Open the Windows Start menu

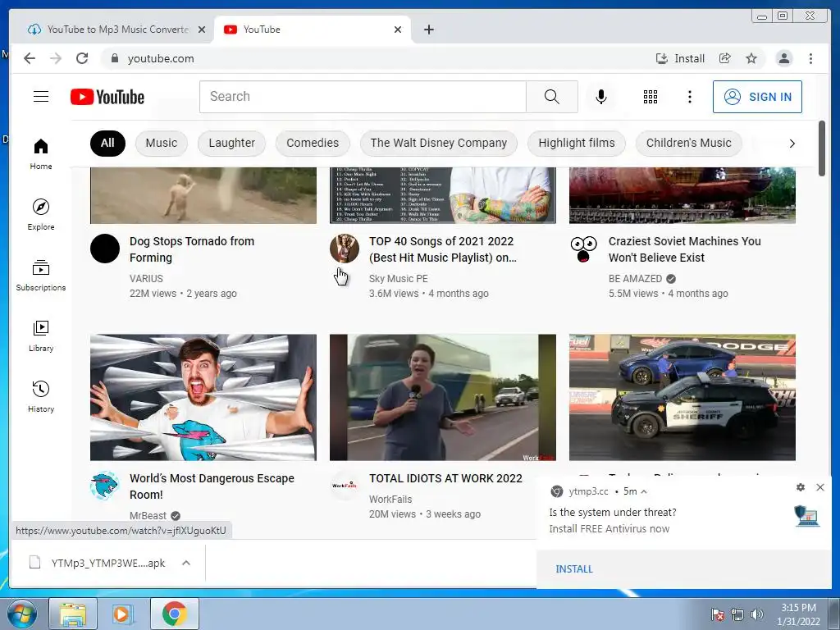coord(22,614)
